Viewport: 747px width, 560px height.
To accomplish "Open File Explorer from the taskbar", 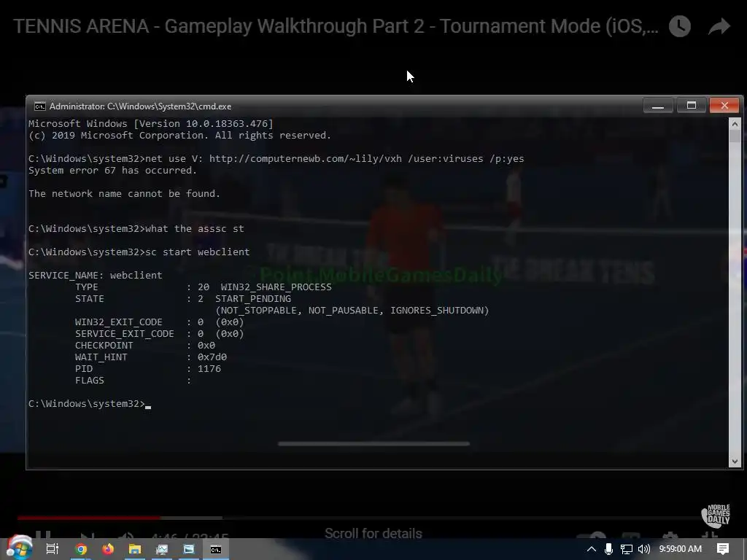I will coord(135,549).
